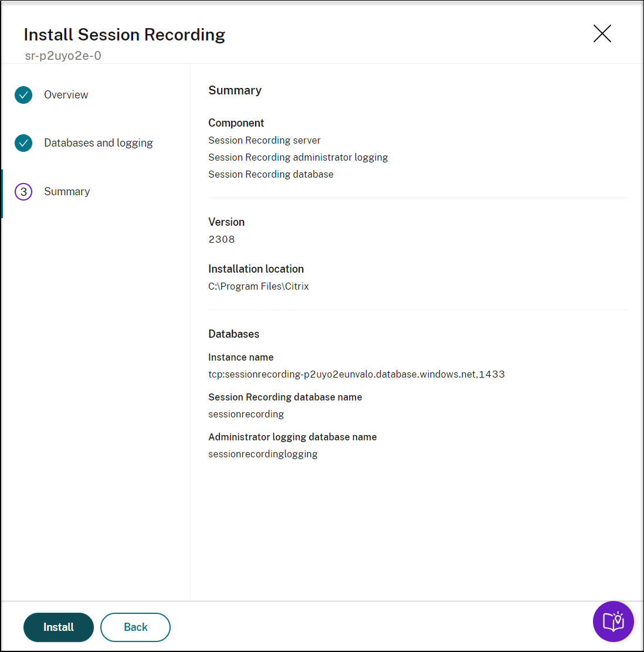Select the Summary step label

click(67, 191)
